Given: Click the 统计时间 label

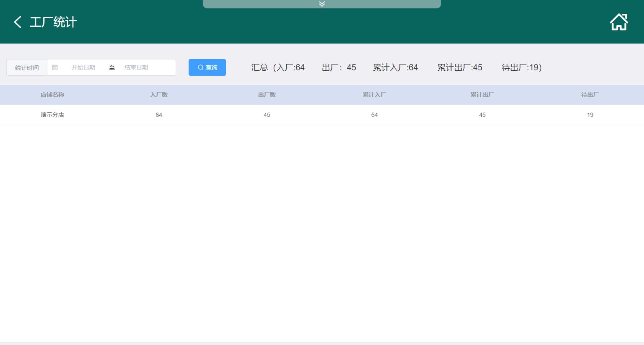Looking at the screenshot, I should coord(27,68).
